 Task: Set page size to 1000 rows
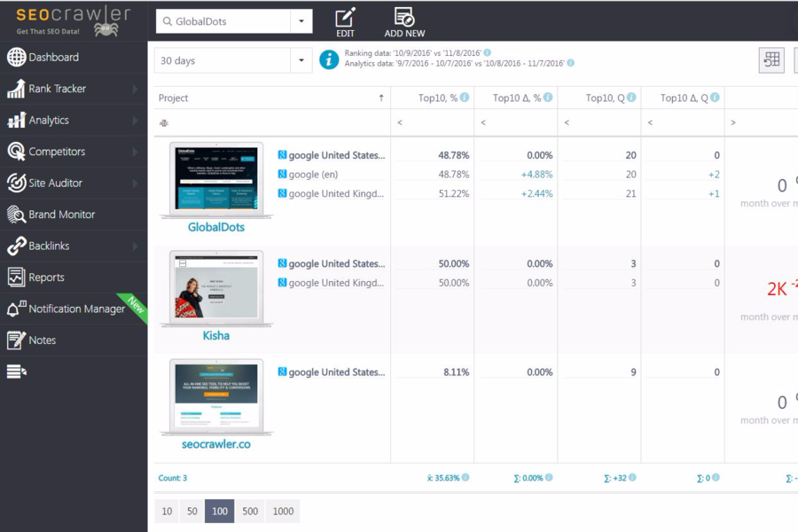[x=283, y=511]
